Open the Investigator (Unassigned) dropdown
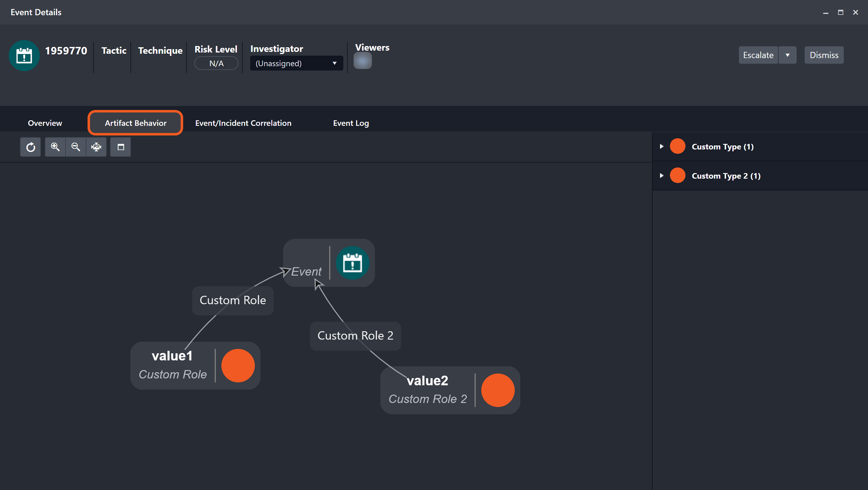This screenshot has width=868, height=490. point(296,63)
